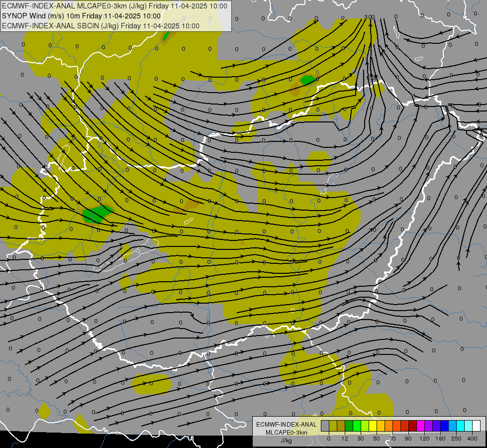Screen dimensions: 487x448
Task: Choose the sky blue legend swatch
Action: pos(453,426)
